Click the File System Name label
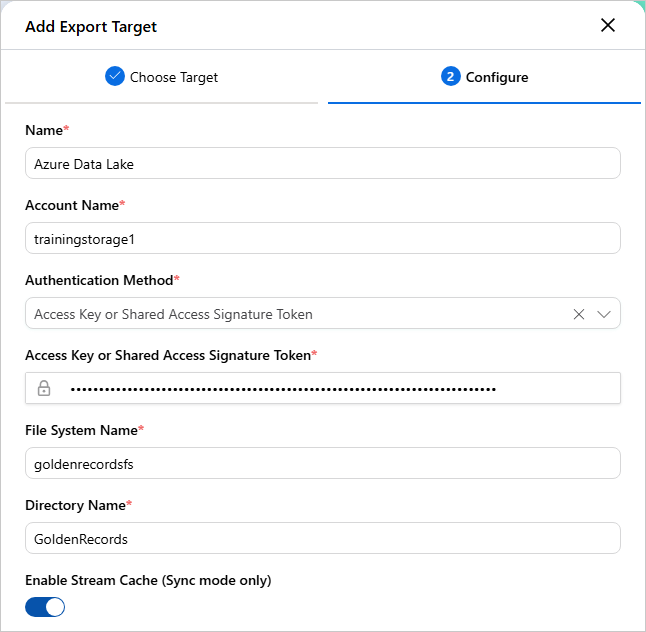The image size is (646, 632). [84, 430]
